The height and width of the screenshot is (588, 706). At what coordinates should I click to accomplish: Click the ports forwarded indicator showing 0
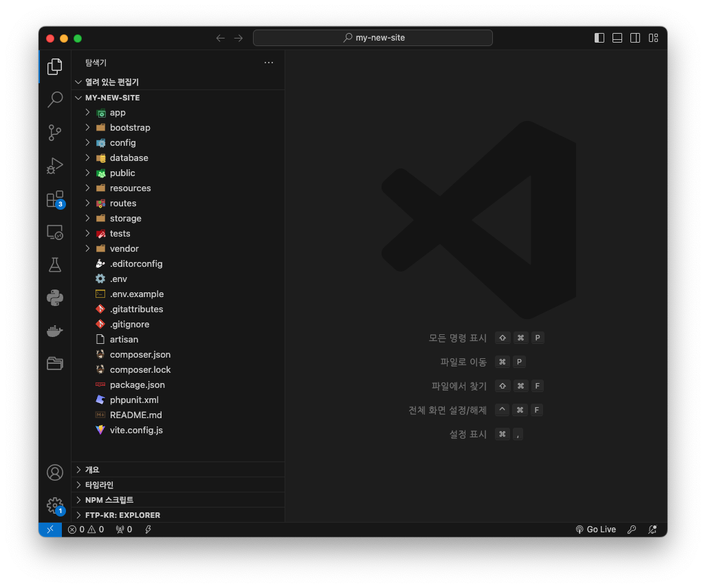[124, 530]
